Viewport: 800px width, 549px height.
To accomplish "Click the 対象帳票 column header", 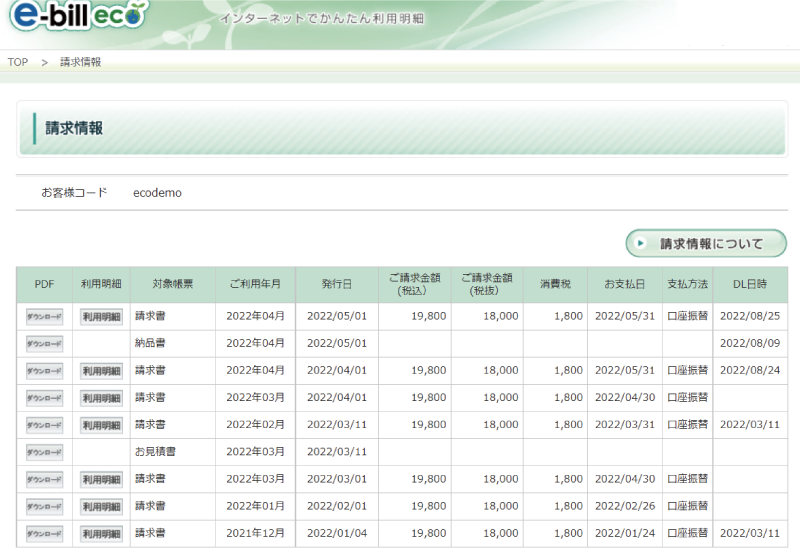I will [x=172, y=284].
